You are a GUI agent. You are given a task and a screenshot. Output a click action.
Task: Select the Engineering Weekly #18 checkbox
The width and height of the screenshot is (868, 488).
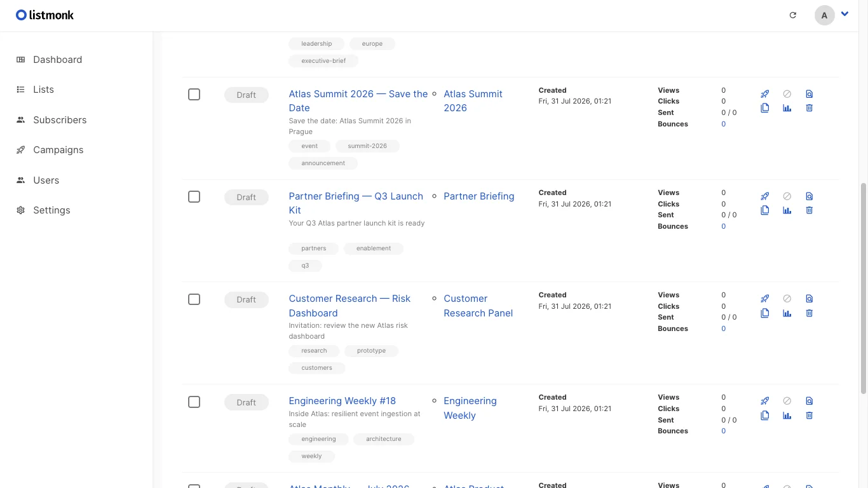point(194,402)
